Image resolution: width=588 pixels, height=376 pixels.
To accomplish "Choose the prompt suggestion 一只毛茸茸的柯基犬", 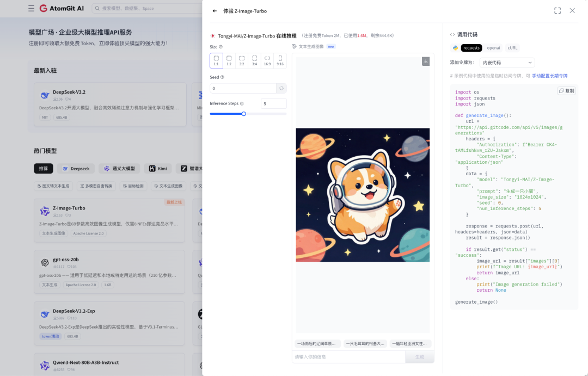I will (365, 343).
